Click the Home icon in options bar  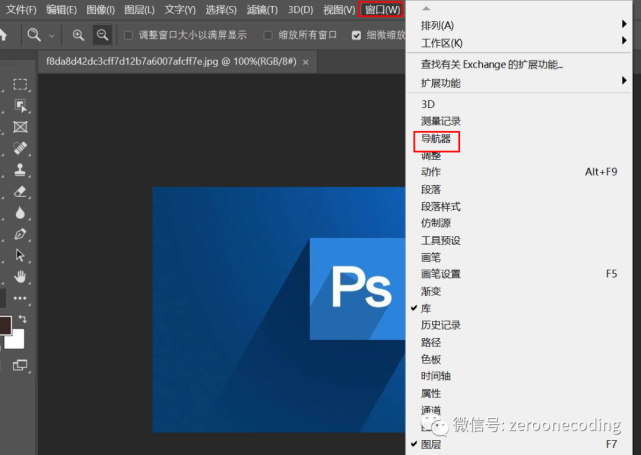[x=3, y=35]
